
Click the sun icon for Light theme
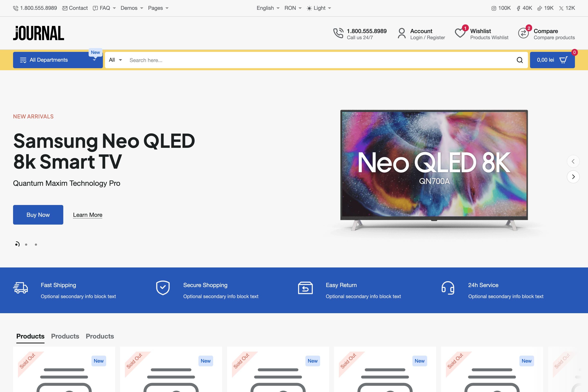coord(309,8)
